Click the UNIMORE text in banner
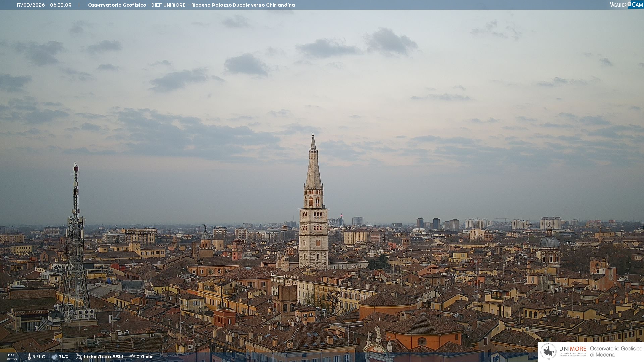Viewport: 644px width, 362px height. [573, 349]
